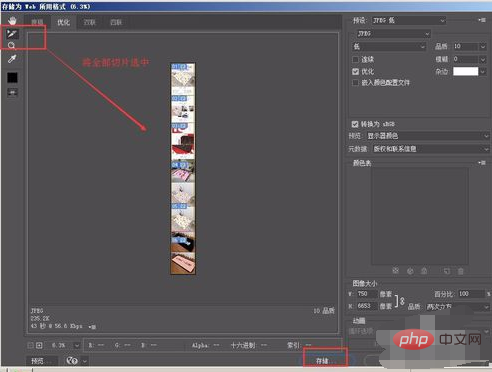
Task: Uncheck the 优化 optimized checkbox
Action: 355,71
